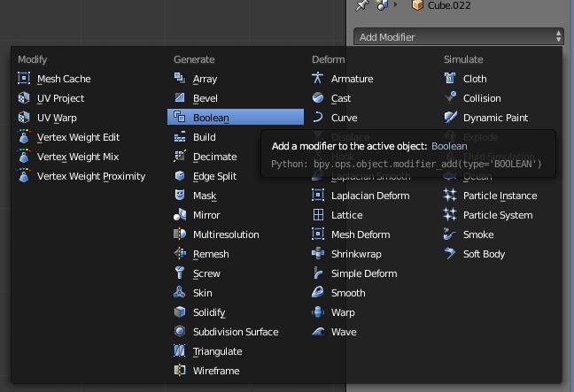Click the Screw modifier icon

pyautogui.click(x=179, y=273)
